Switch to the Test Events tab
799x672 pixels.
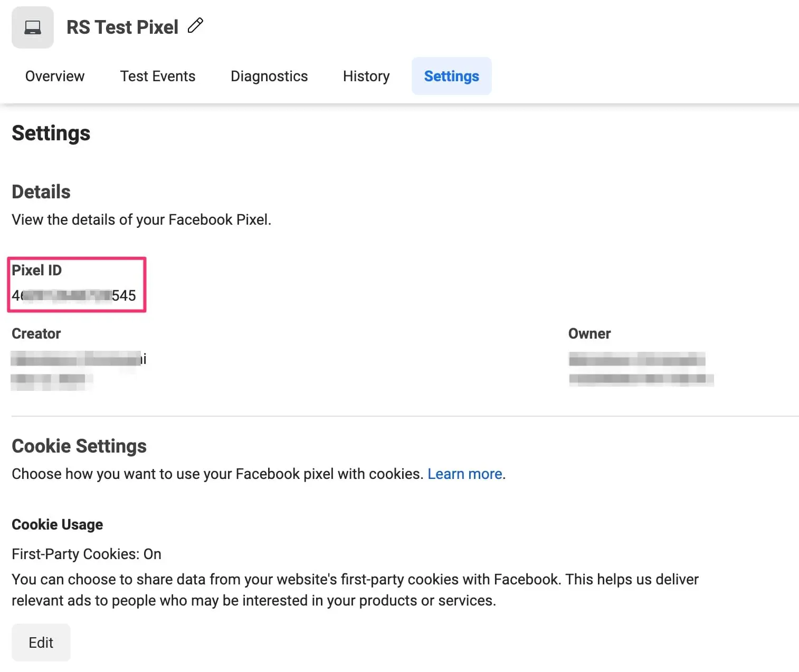click(x=157, y=76)
